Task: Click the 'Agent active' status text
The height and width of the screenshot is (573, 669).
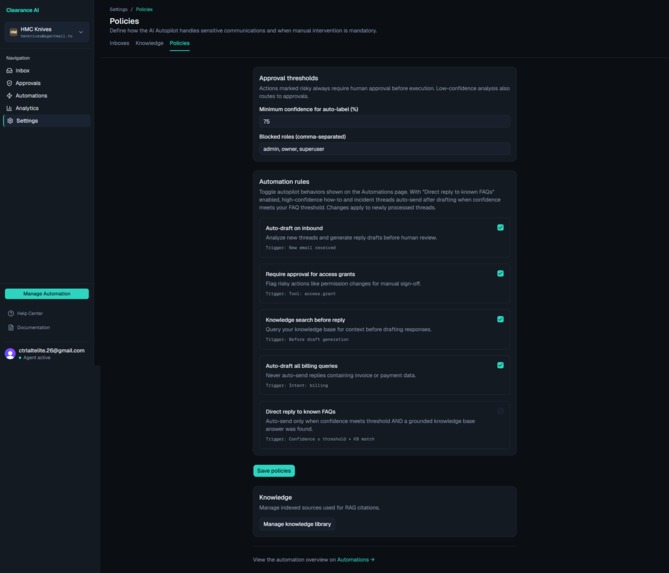Action: tap(37, 358)
